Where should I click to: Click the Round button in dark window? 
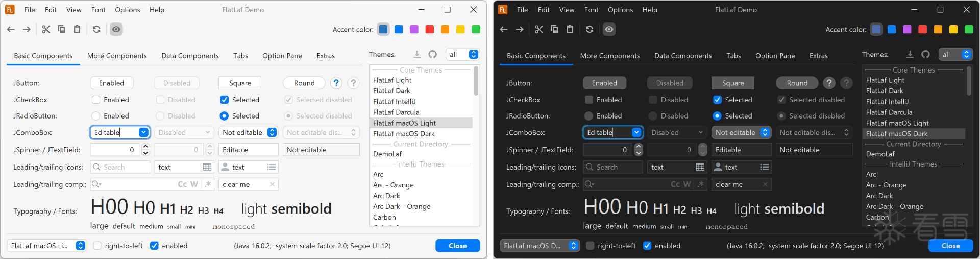click(797, 83)
